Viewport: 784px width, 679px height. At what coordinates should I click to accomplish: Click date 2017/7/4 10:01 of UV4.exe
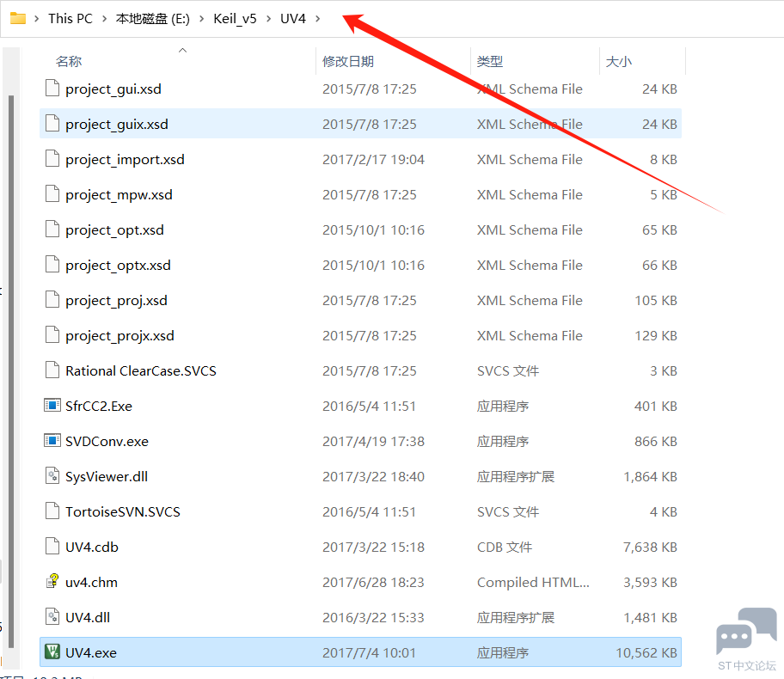(369, 653)
